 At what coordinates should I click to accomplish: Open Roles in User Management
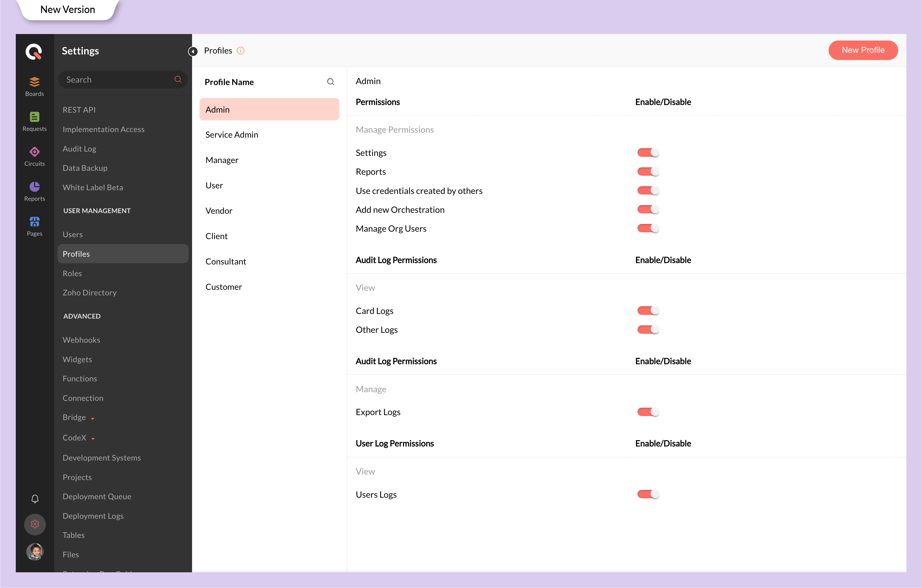click(72, 273)
